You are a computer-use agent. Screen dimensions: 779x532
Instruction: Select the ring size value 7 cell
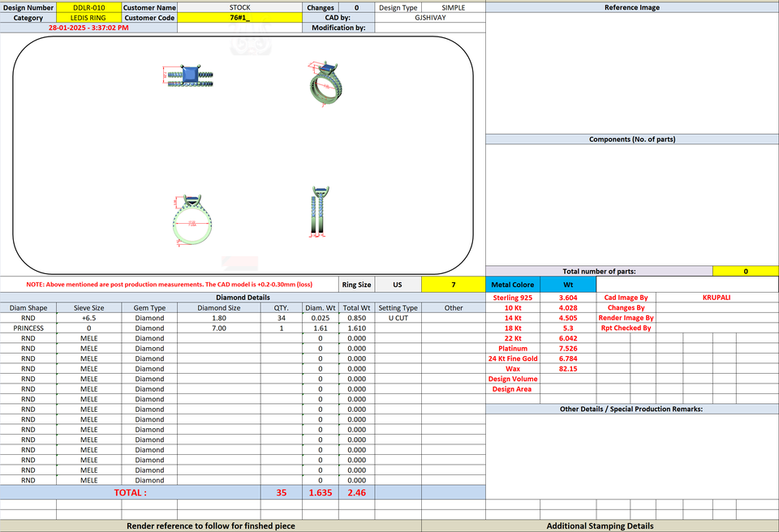click(453, 285)
